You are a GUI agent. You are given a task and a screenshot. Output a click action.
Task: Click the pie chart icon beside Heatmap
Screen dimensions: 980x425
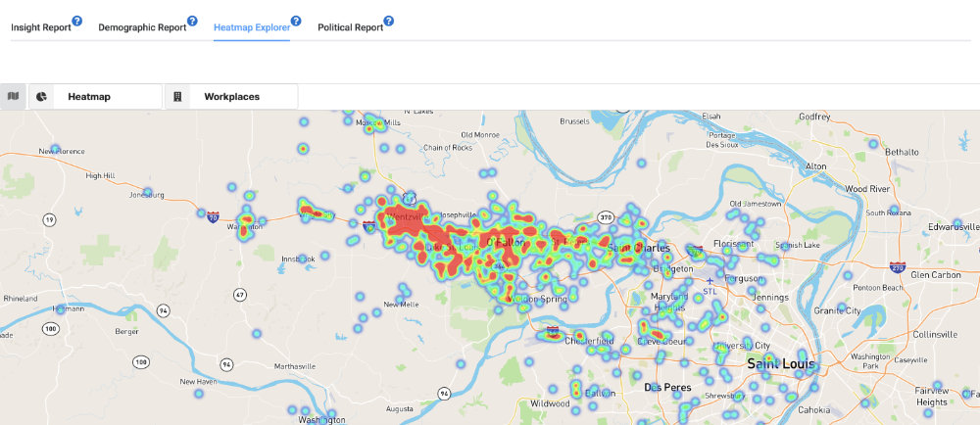point(42,97)
